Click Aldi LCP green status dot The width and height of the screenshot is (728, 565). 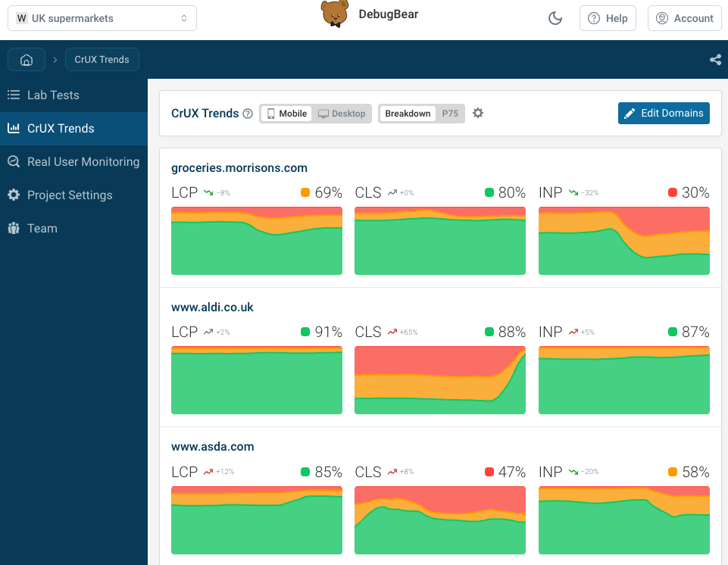(x=305, y=332)
